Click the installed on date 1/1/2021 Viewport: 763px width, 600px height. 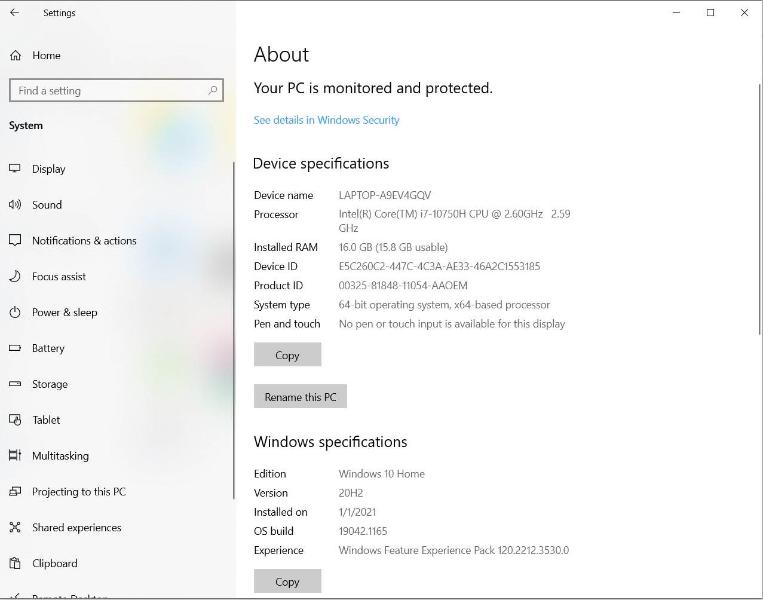coord(357,512)
